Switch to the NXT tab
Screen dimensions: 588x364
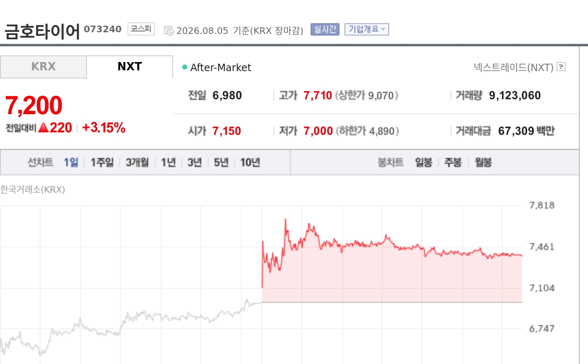coord(130,67)
